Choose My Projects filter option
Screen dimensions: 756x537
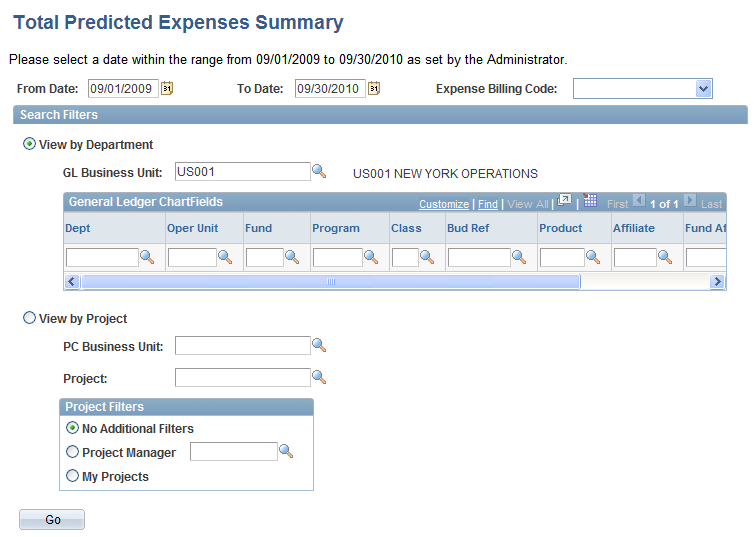point(72,476)
